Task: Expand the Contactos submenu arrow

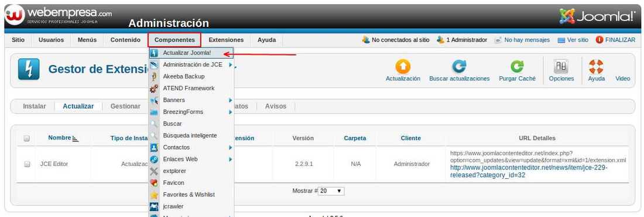Action: pos(231,147)
